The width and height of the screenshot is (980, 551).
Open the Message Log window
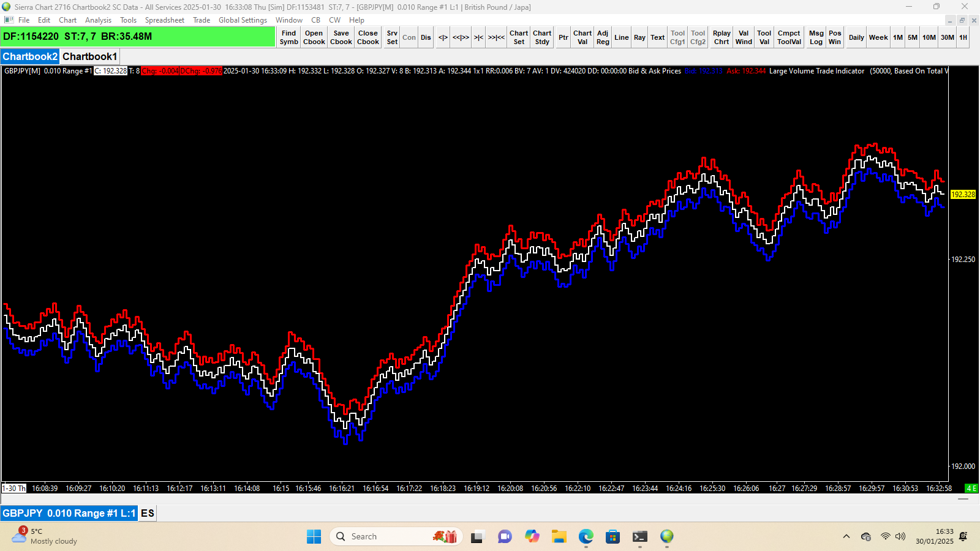816,37
